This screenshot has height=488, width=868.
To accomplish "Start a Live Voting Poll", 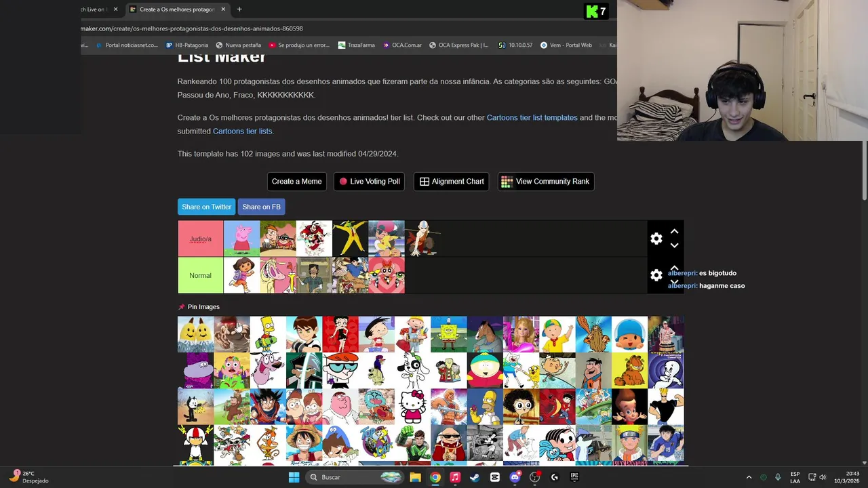I will (369, 182).
